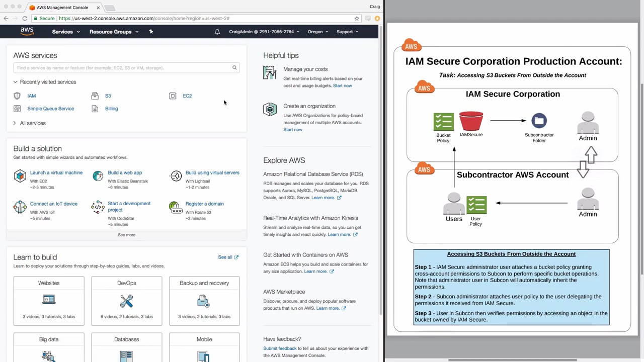Open the Oregon region dropdown

(318, 32)
